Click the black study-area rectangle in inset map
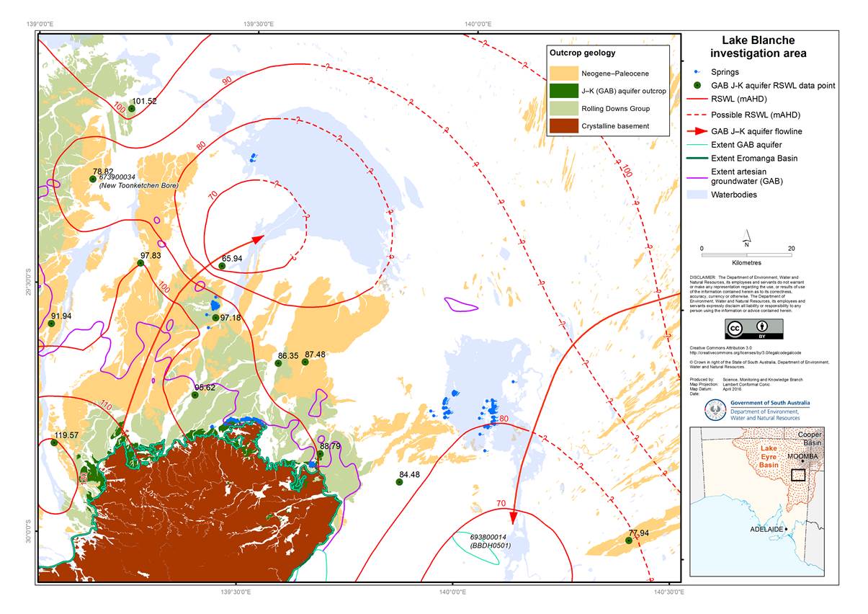The width and height of the screenshot is (868, 614). 797,475
